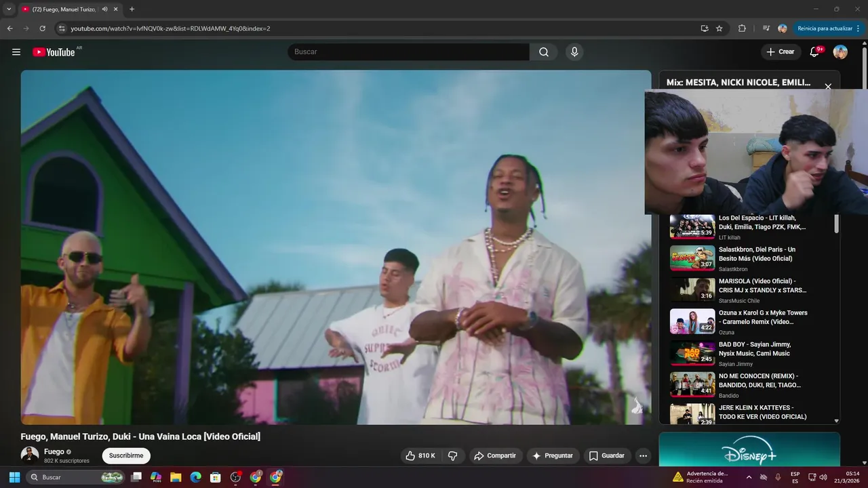Open the YouTube hamburger guide menu
Image resolution: width=868 pixels, height=488 pixels.
tap(16, 52)
